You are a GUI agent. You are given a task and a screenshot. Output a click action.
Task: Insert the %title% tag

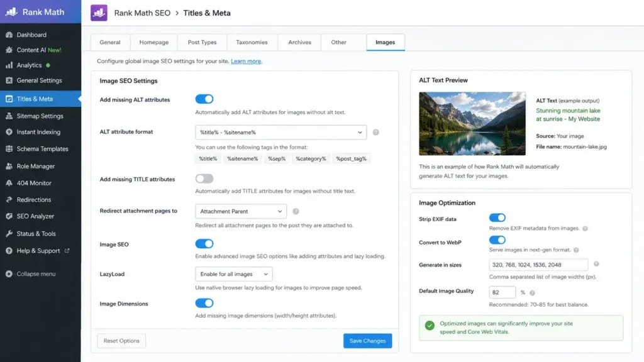pyautogui.click(x=208, y=159)
